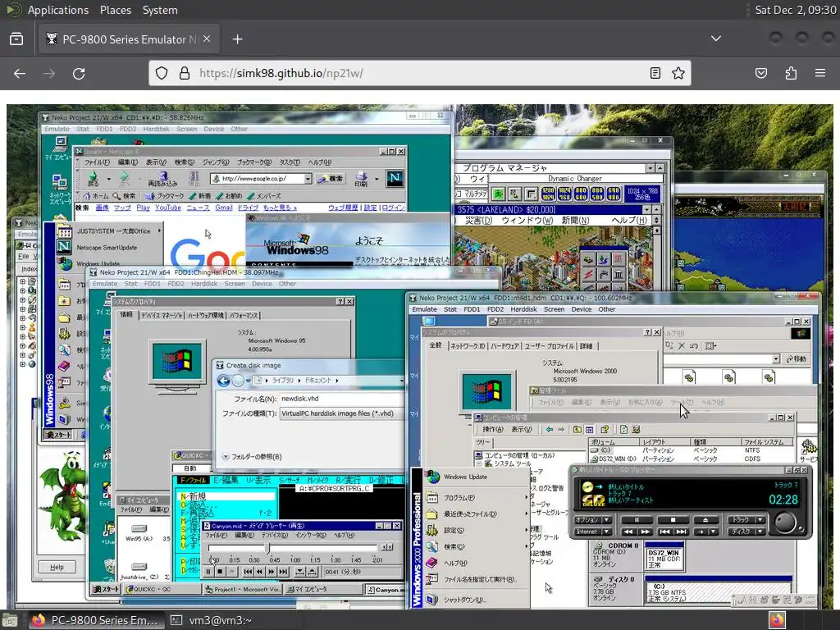Click the Firefox URL address bar
Viewport: 840px width, 630px height.
419,73
